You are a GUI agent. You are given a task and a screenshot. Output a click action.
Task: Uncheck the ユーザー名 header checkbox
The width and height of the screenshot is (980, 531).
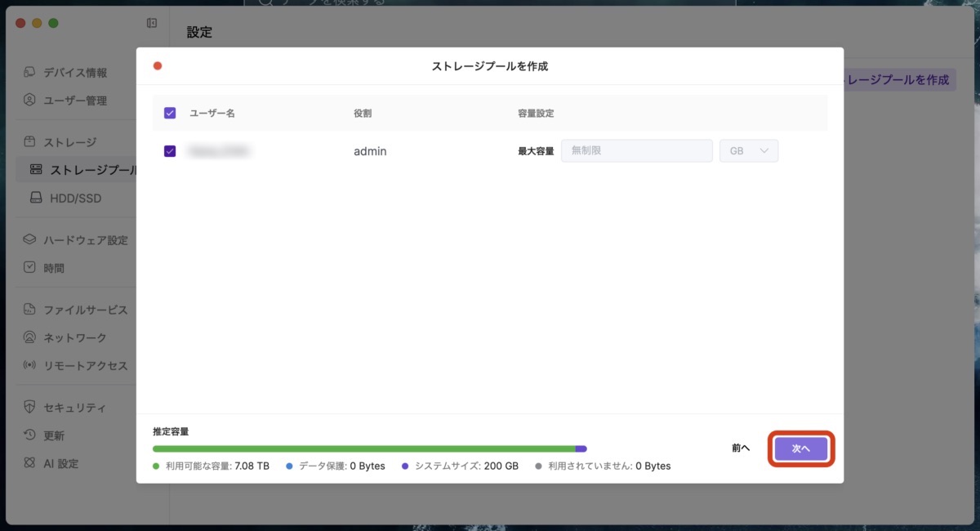point(169,113)
